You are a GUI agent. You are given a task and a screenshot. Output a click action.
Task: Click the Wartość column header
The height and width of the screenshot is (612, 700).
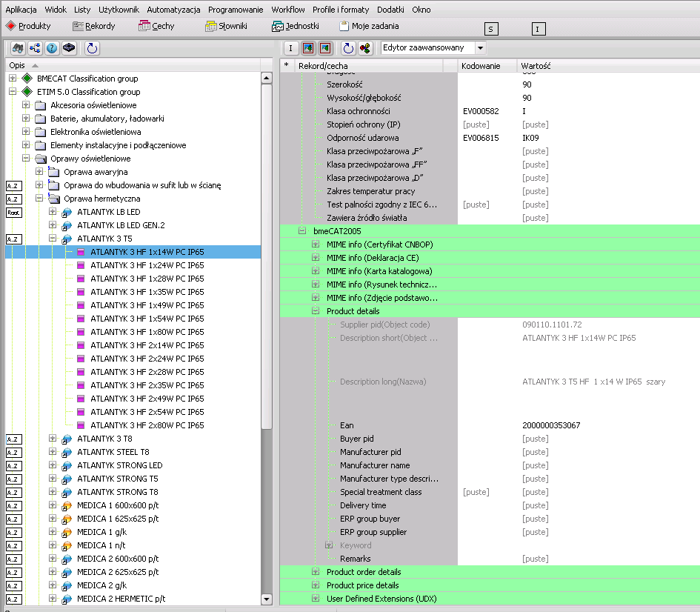(x=608, y=66)
